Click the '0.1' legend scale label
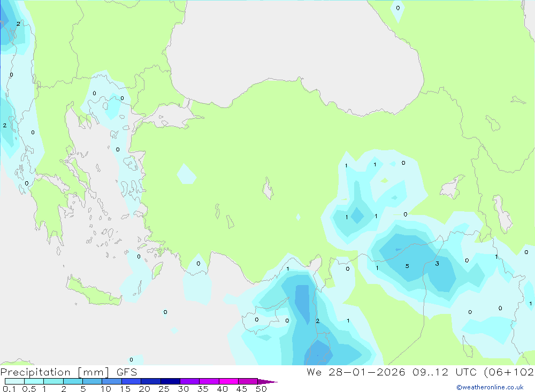535x392 pixels. click(9, 389)
